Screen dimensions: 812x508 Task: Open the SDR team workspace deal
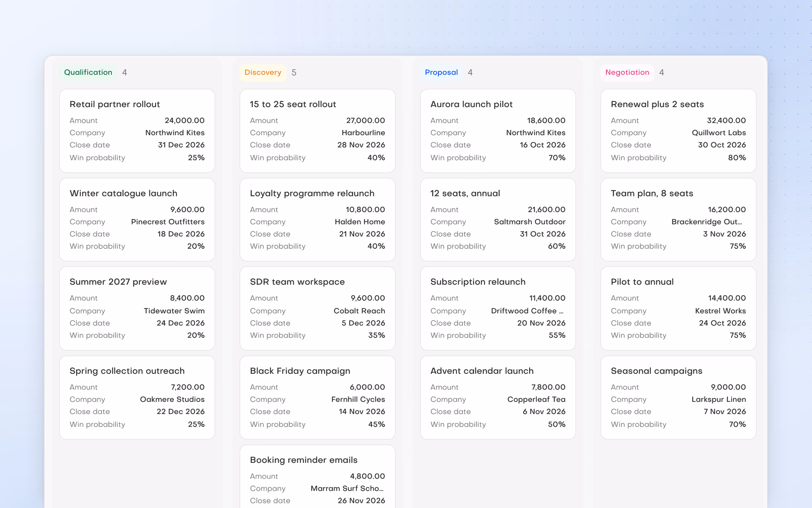click(x=318, y=308)
